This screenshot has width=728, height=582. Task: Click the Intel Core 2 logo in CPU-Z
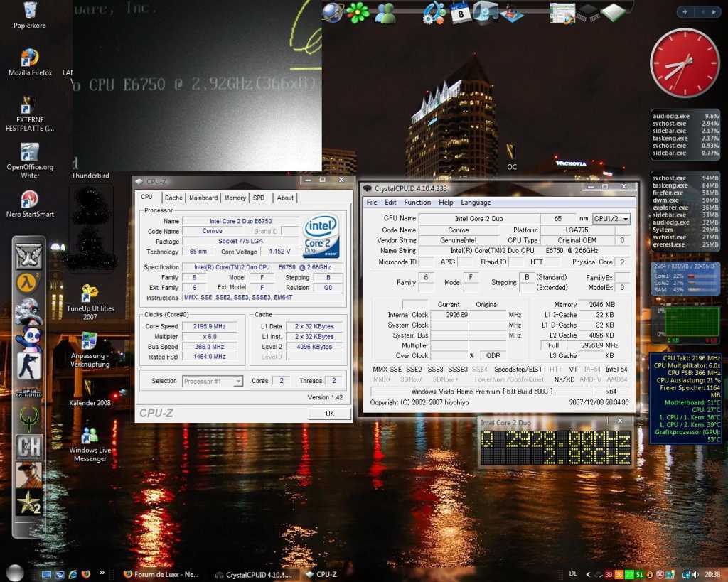[x=321, y=236]
